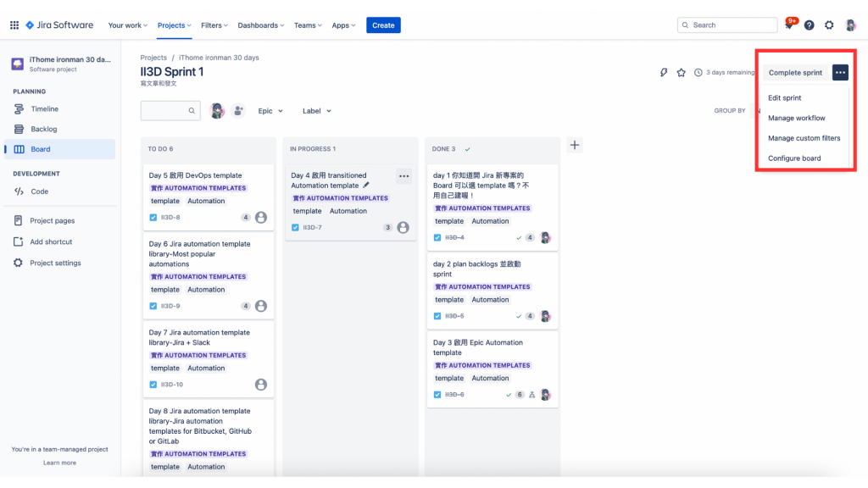The height and width of the screenshot is (488, 868).
Task: Star this board as favorite
Action: pyautogui.click(x=681, y=73)
